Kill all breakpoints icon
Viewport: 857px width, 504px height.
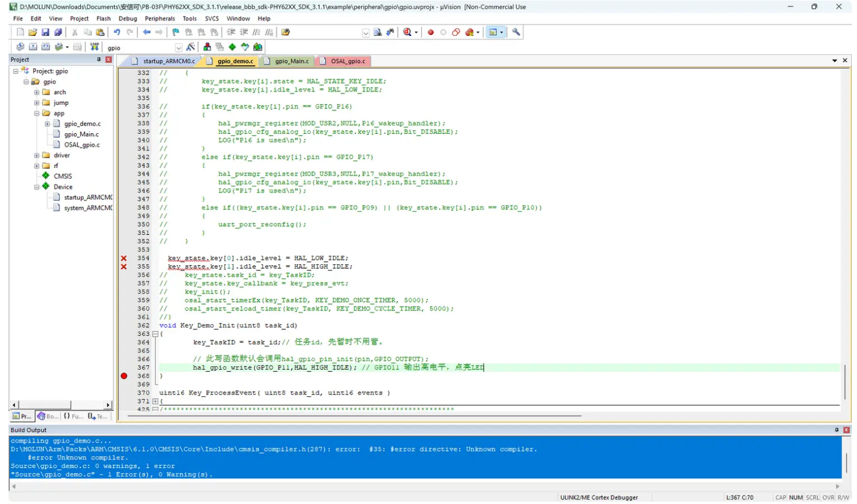[x=470, y=32]
